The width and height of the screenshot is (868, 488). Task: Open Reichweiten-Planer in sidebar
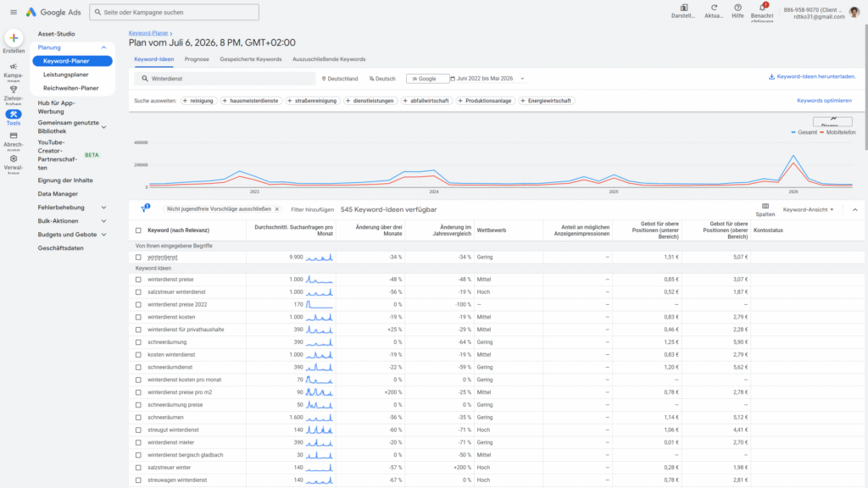click(71, 88)
